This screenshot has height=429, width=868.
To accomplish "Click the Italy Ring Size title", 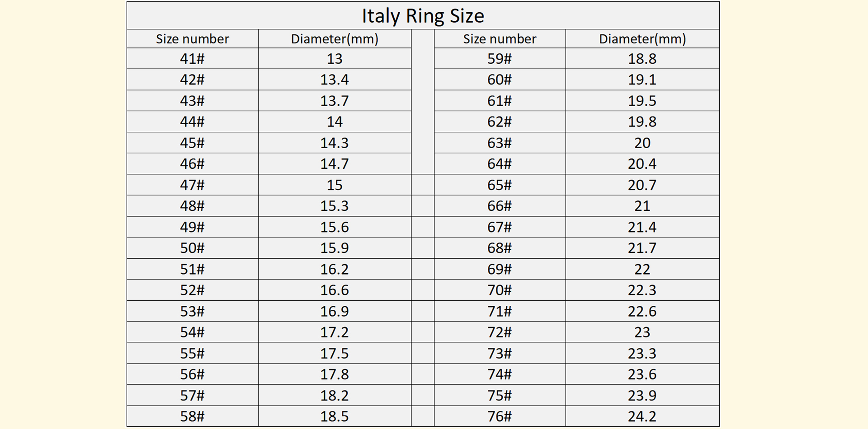I will [423, 16].
